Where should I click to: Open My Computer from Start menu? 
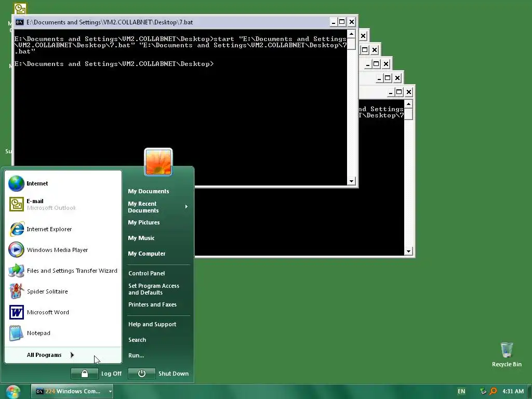147,254
